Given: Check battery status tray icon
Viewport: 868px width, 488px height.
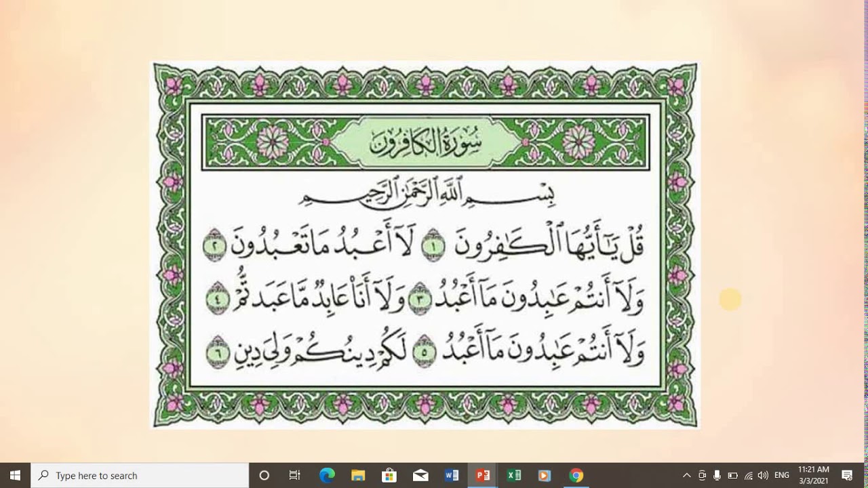Looking at the screenshot, I should 732,475.
